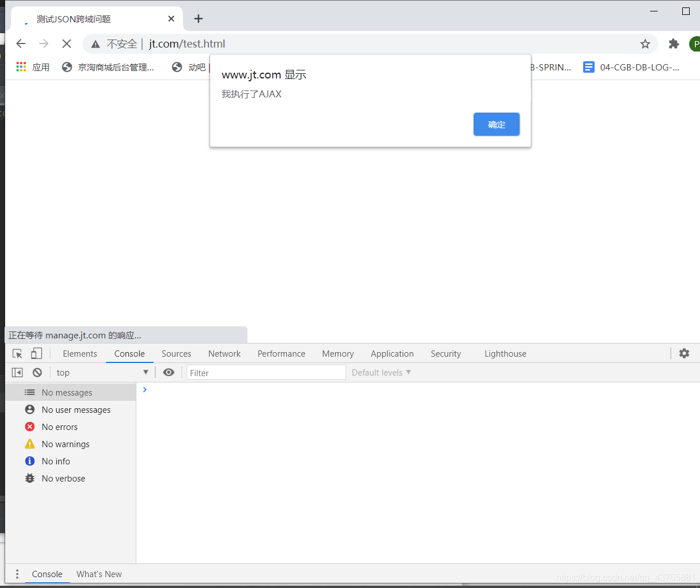700x588 pixels.
Task: Switch to the Security tab
Action: [446, 354]
